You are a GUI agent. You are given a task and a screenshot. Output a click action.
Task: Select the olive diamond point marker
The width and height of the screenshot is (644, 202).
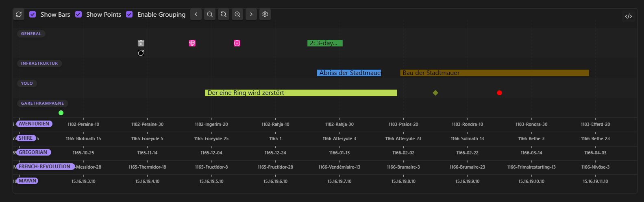tap(435, 93)
